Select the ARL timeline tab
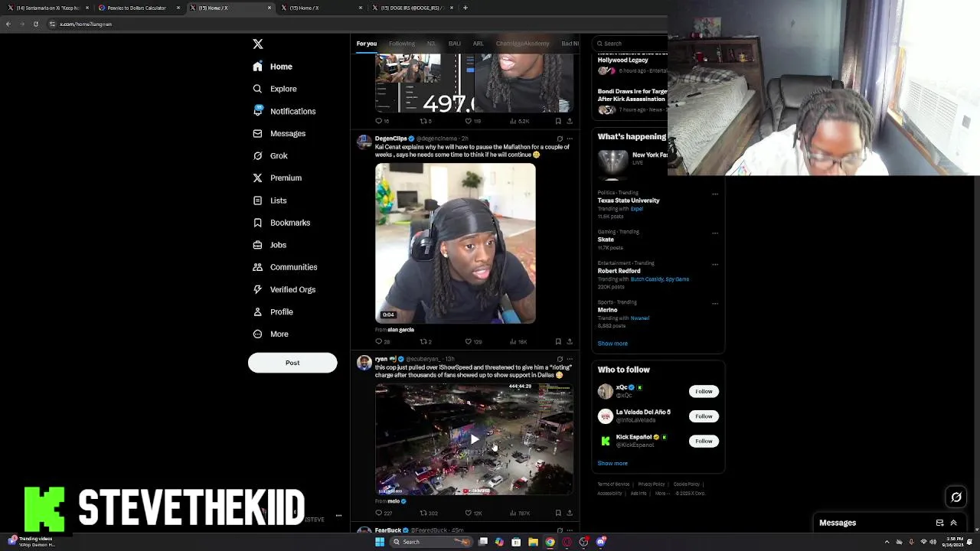This screenshot has width=980, height=551. [478, 44]
